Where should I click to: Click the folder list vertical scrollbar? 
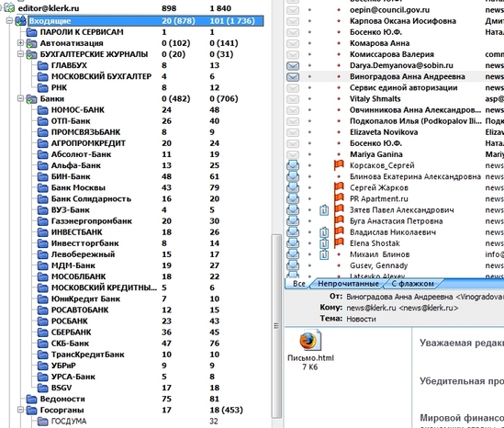pos(276,325)
